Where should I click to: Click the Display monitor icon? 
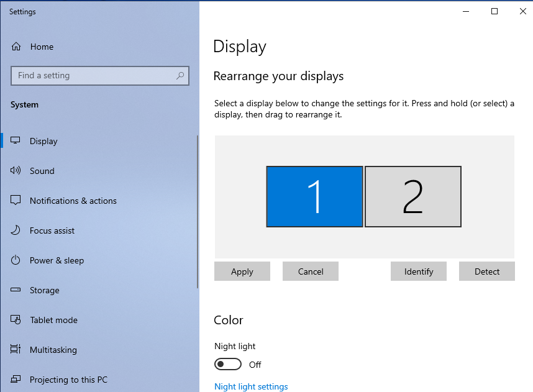pos(16,141)
